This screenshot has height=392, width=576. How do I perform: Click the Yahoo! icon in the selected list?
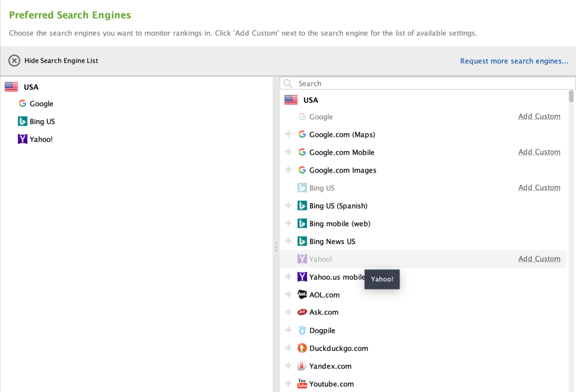pyautogui.click(x=22, y=139)
